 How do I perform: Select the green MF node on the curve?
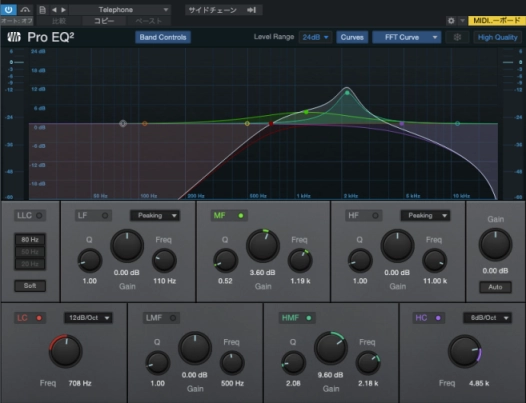click(306, 112)
